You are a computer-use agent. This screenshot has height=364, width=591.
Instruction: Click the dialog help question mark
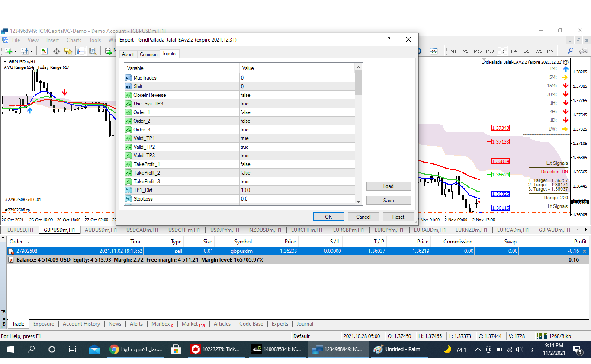(x=389, y=39)
